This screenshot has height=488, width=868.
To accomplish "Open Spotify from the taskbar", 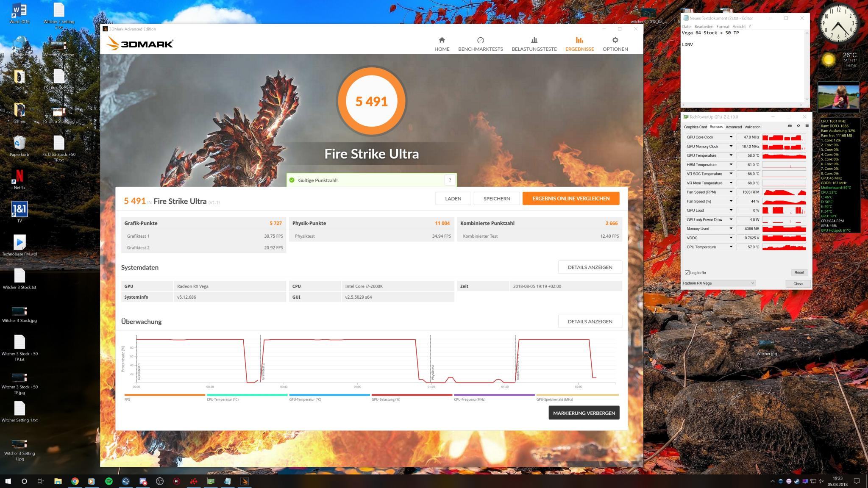I will pyautogui.click(x=109, y=481).
